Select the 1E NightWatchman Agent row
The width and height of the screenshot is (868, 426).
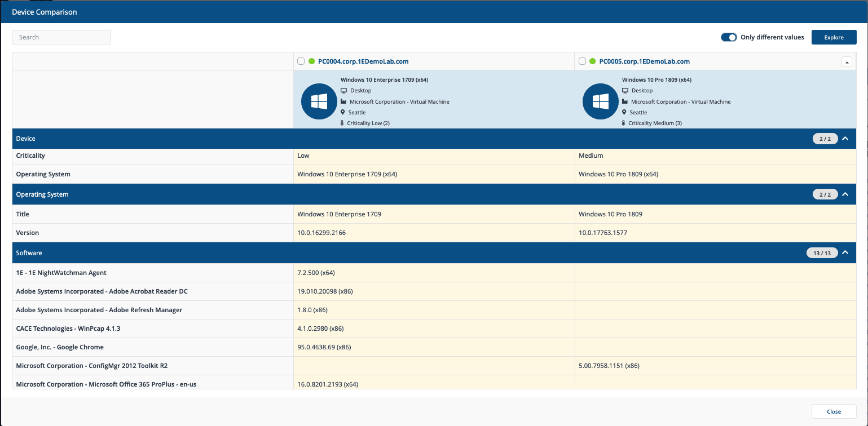click(434, 273)
